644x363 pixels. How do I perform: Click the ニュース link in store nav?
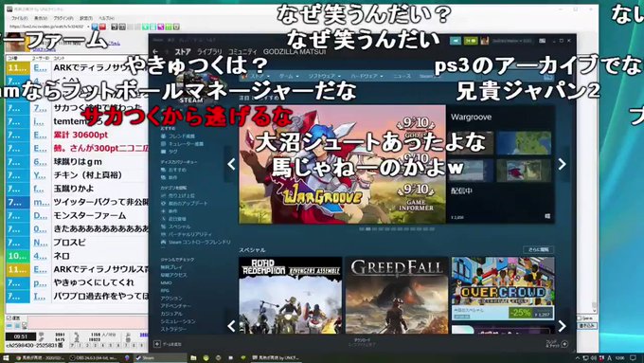pyautogui.click(x=402, y=76)
